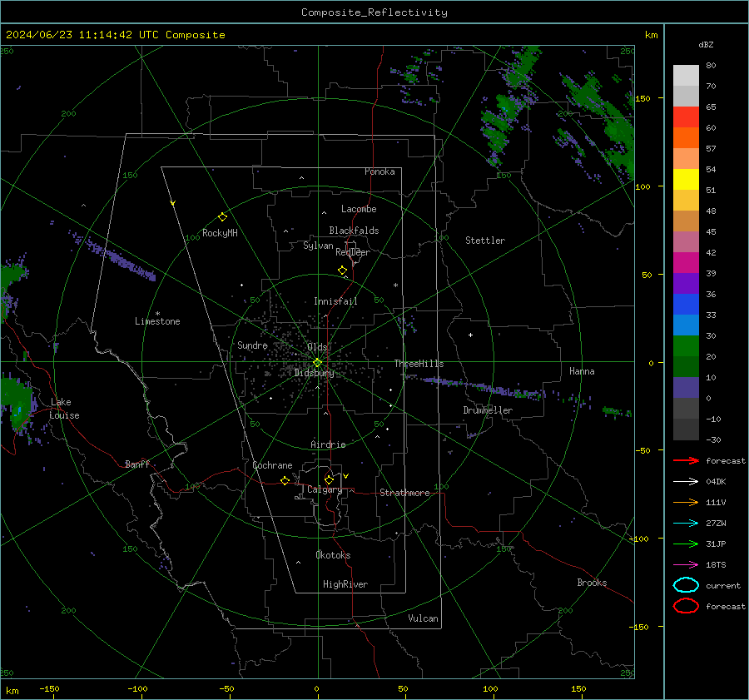Screen dimensions: 749x700
Task: Click the Lacombe town label
Action: 359,209
